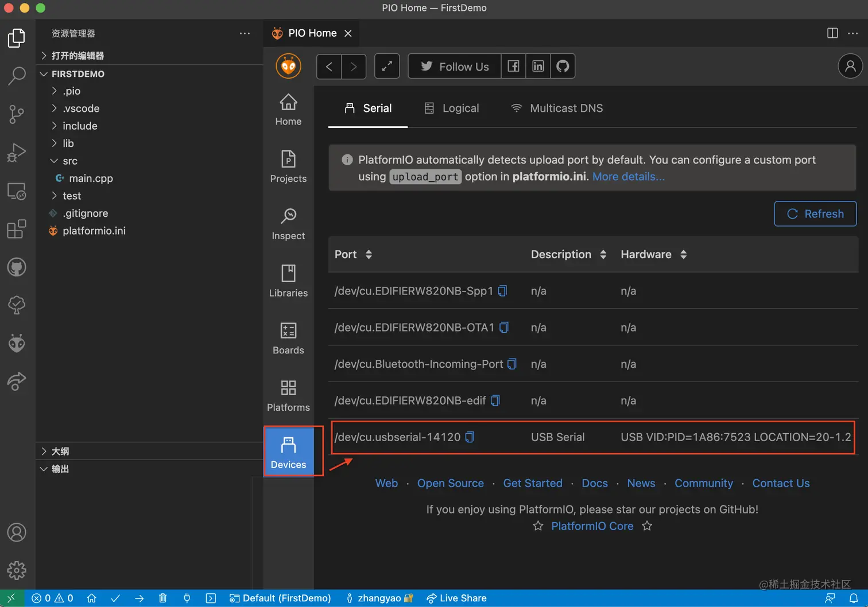
Task: Open the PlatformIO Facebook page icon
Action: click(x=513, y=67)
